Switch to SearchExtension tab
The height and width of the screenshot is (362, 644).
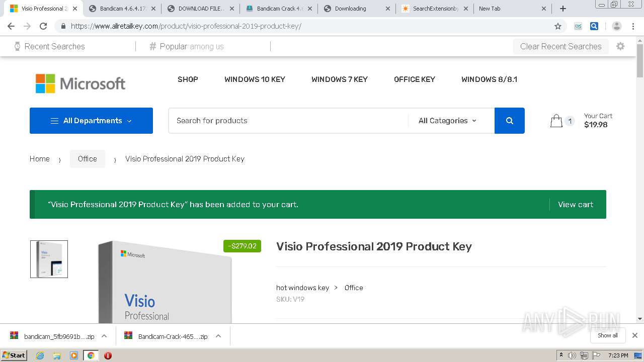(x=435, y=9)
